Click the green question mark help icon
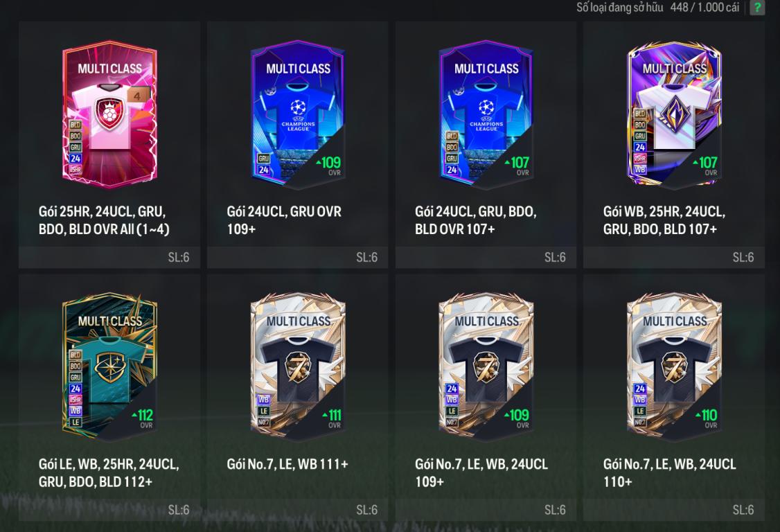 757,8
